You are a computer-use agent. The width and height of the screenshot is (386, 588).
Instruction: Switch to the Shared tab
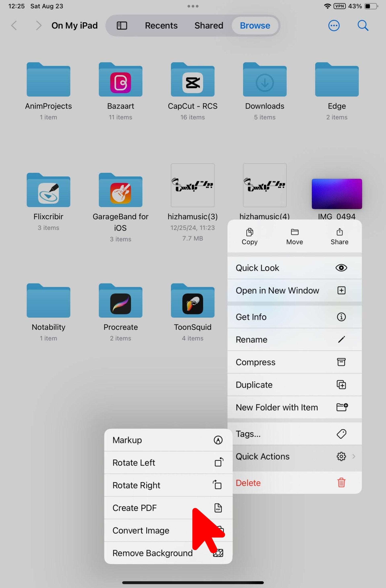point(209,26)
